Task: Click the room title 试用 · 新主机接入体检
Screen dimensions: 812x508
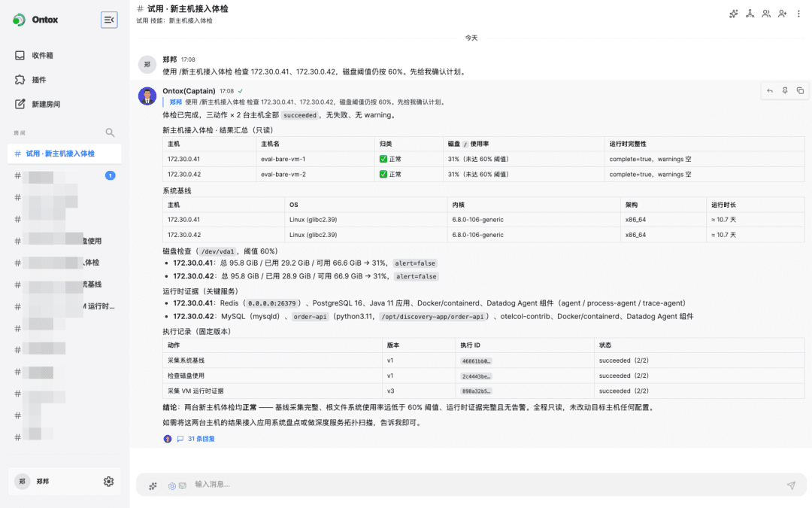Action: tap(187, 9)
